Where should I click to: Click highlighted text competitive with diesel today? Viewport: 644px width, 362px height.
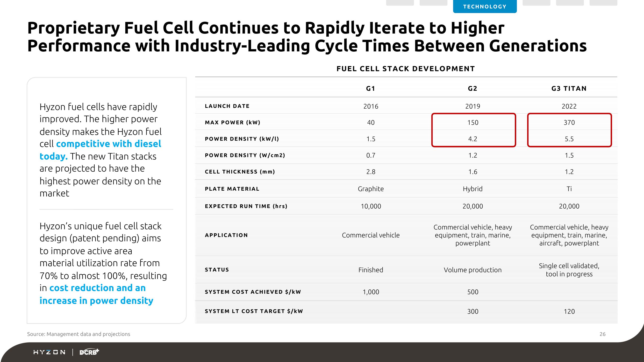click(x=100, y=150)
